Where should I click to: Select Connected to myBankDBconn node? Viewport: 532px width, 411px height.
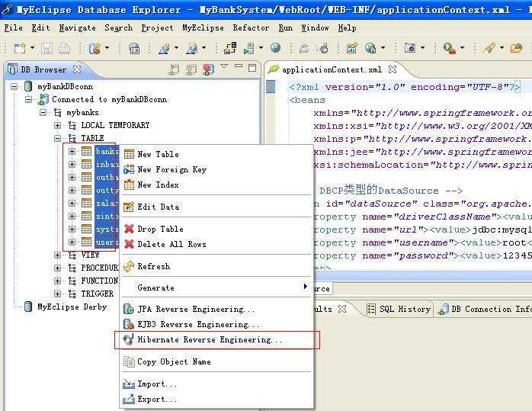109,99
